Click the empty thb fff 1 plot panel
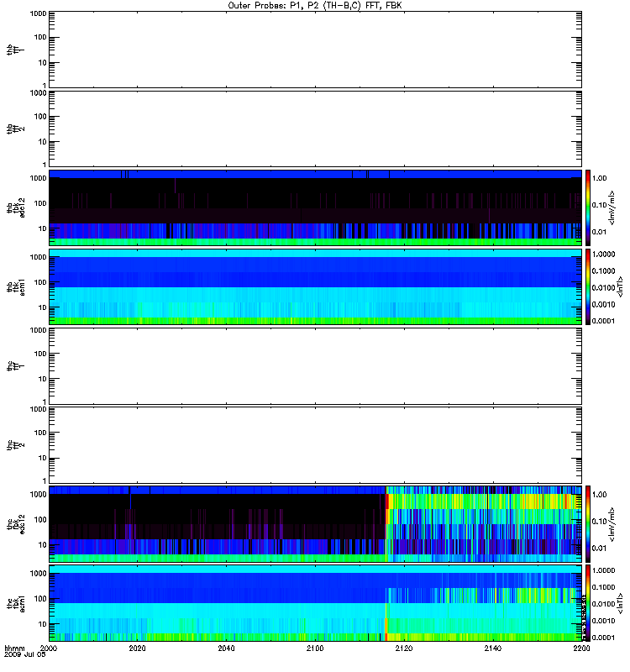 [316, 50]
